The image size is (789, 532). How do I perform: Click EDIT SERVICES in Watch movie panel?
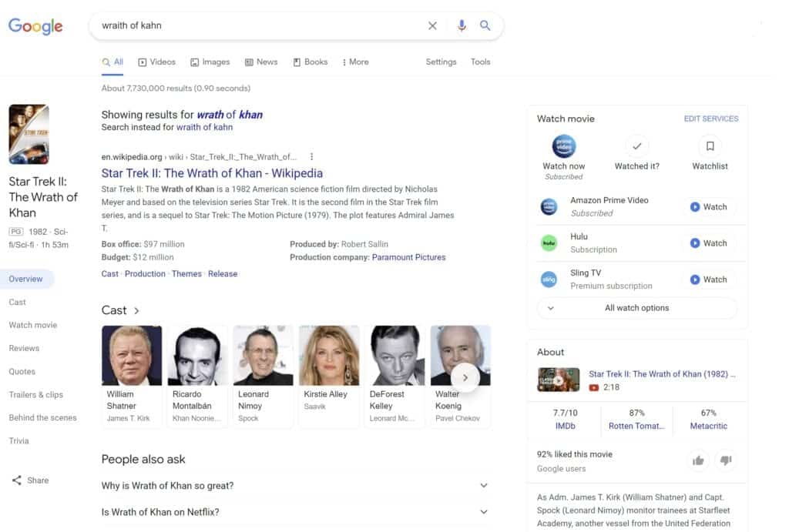pyautogui.click(x=711, y=119)
